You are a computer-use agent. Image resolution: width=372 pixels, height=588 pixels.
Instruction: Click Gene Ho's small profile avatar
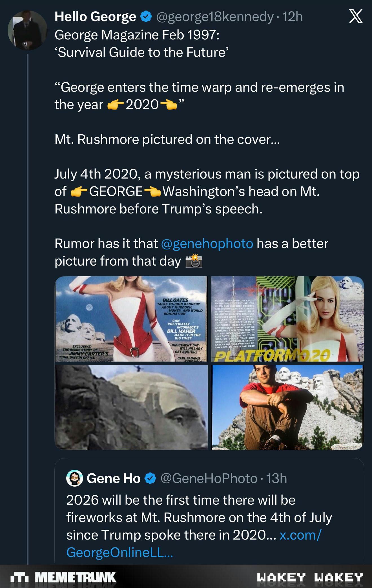[x=74, y=478]
